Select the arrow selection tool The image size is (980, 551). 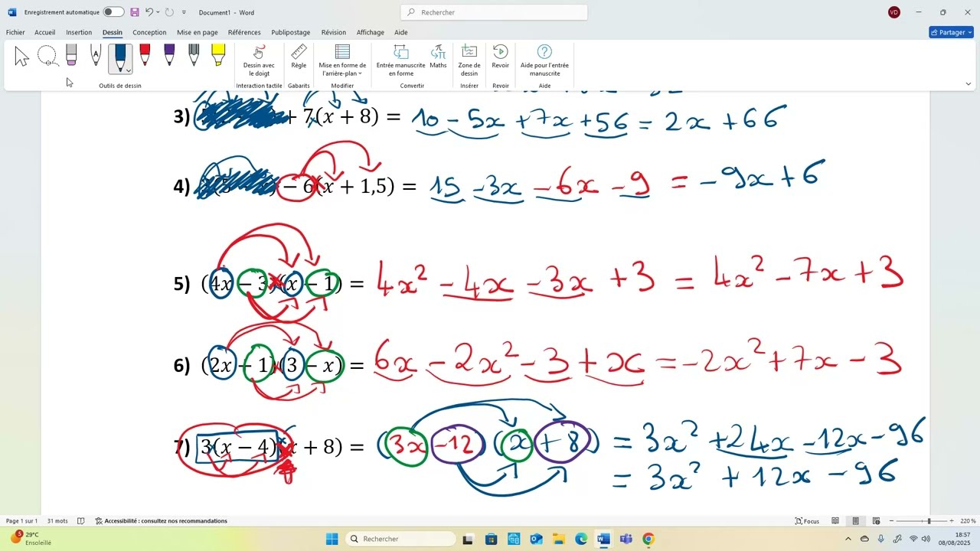21,56
